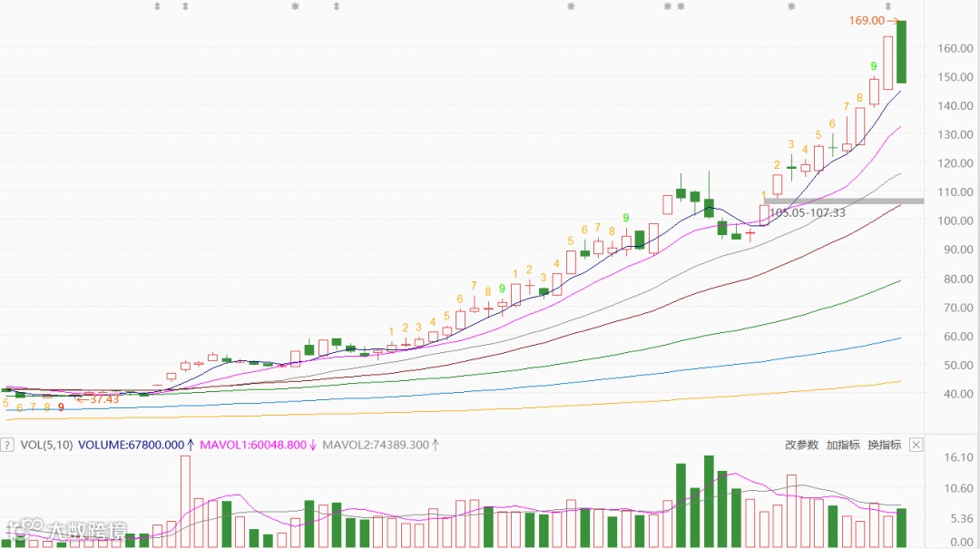Click the 16.10 volume axis label
This screenshot has height=549, width=980.
(x=959, y=457)
